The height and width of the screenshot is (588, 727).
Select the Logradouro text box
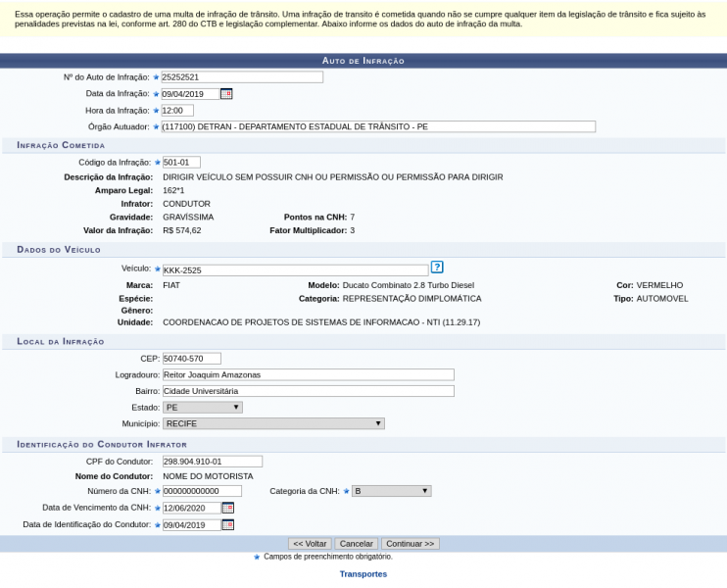click(308, 374)
